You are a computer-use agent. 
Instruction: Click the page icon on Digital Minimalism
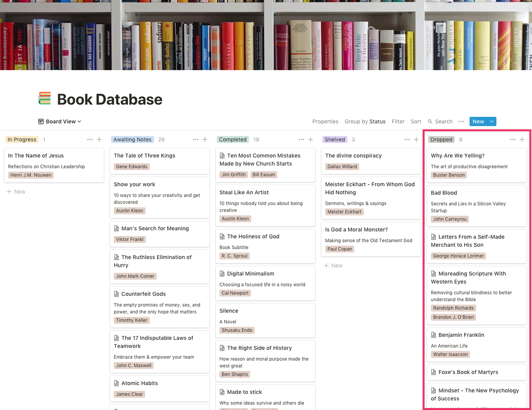[x=222, y=274]
